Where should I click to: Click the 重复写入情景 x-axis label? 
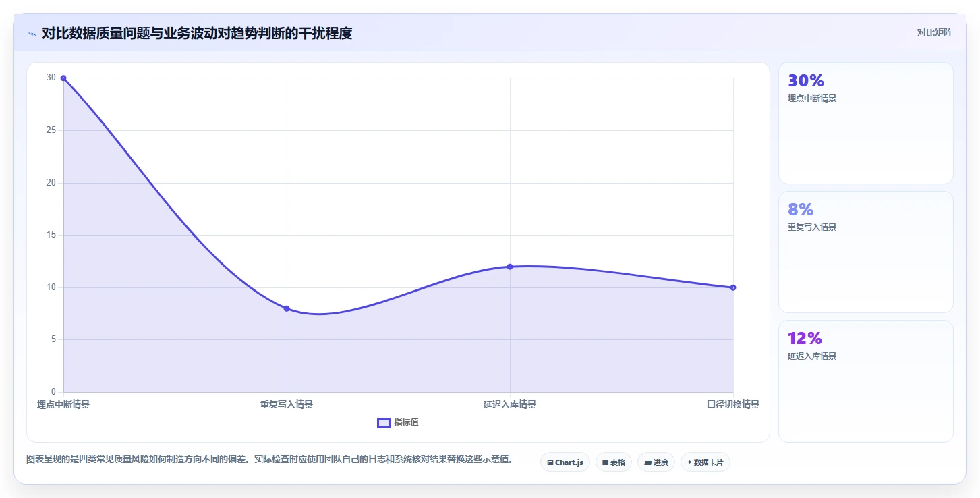pyautogui.click(x=287, y=404)
